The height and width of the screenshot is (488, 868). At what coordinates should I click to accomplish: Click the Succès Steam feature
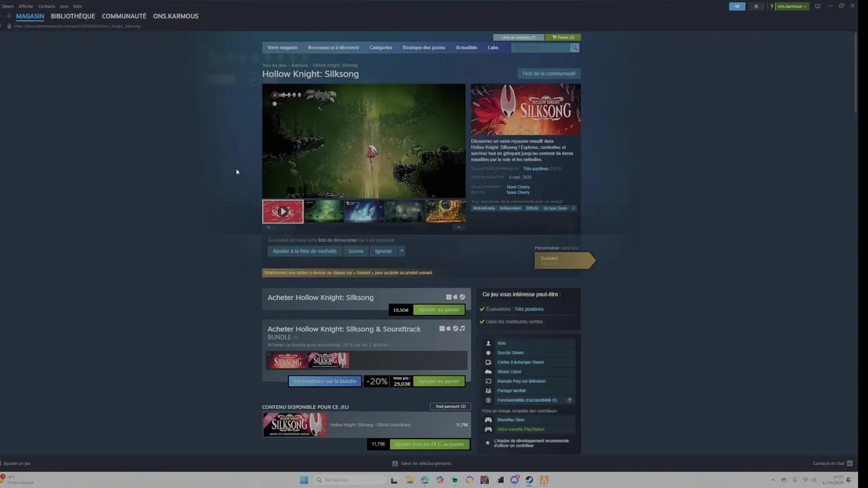click(x=529, y=352)
